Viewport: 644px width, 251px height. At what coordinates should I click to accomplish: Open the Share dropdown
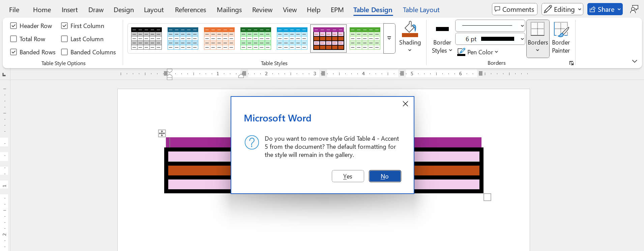(619, 9)
